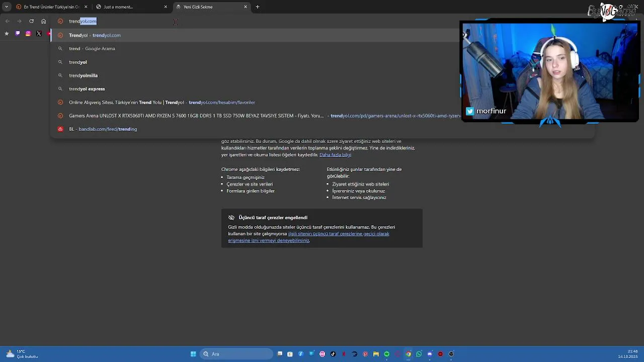Open the Twitch bookmark icon
Image resolution: width=644 pixels, height=362 pixels.
point(18,34)
